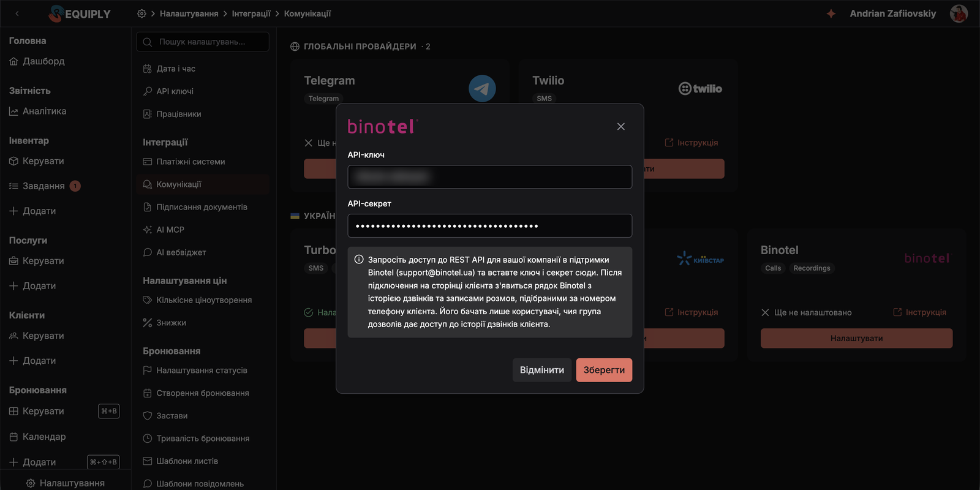Screen dimensions: 980x490
Task: Open user avatar menu
Action: coord(959,13)
